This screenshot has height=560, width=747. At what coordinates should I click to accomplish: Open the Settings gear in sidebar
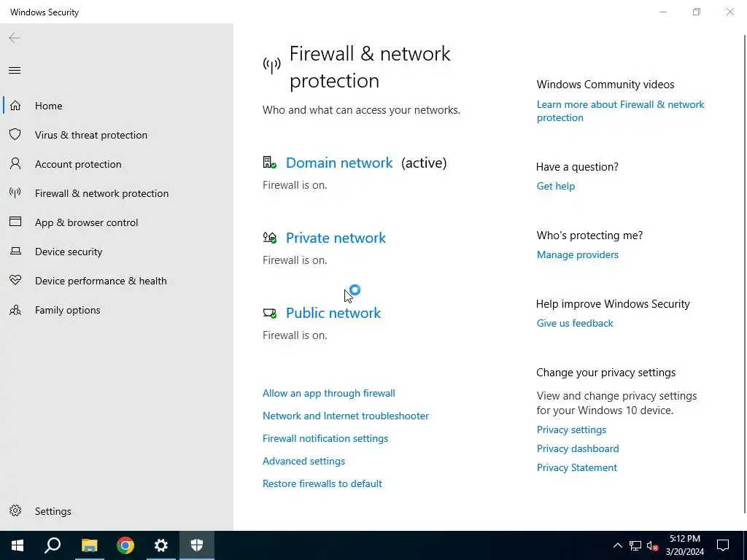point(15,511)
